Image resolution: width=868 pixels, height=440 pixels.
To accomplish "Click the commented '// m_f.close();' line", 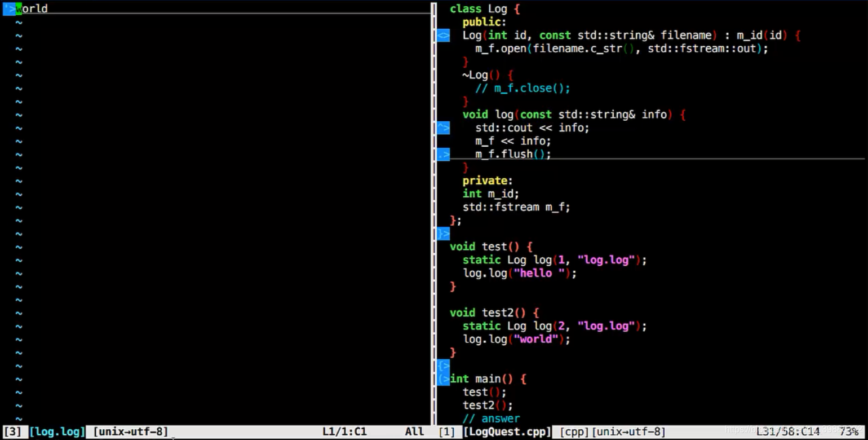I will [x=523, y=88].
